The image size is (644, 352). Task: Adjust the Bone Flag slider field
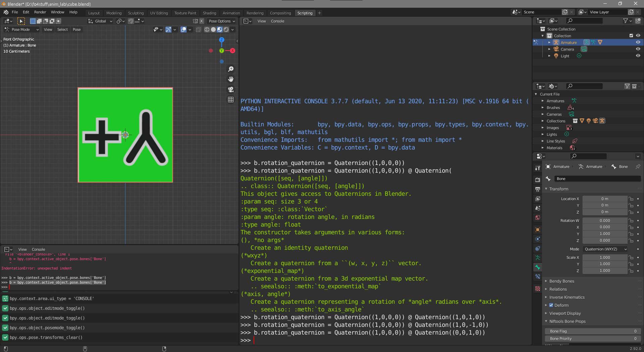pyautogui.click(x=593, y=331)
